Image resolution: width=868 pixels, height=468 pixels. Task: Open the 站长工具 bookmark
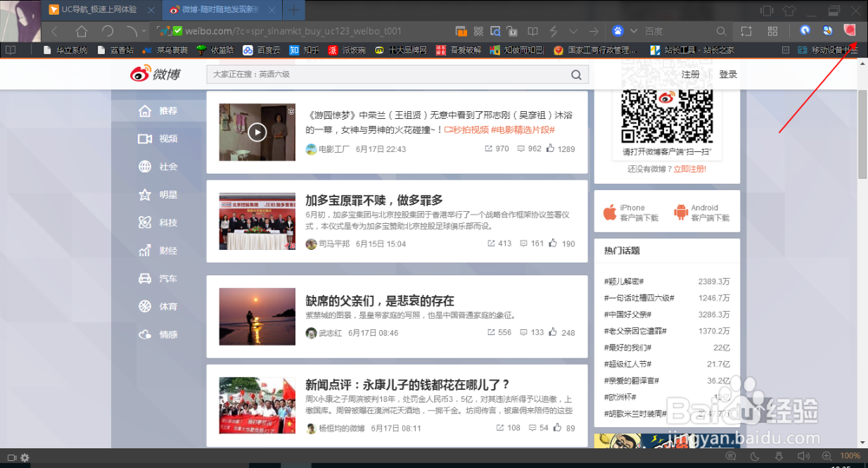point(692,50)
